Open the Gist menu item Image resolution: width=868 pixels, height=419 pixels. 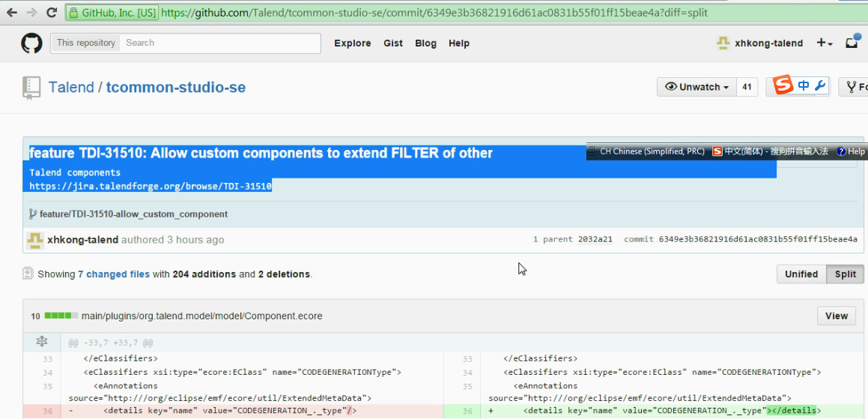pyautogui.click(x=393, y=43)
